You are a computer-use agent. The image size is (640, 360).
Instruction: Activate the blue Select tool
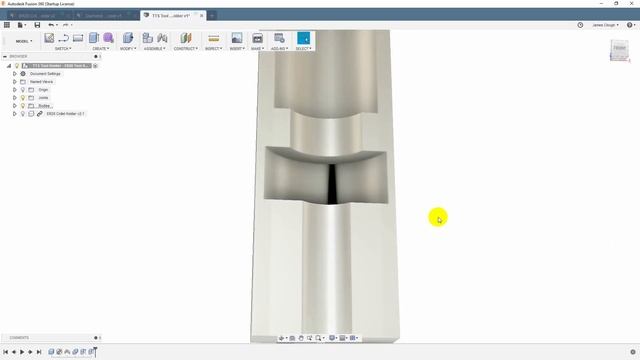coord(303,38)
